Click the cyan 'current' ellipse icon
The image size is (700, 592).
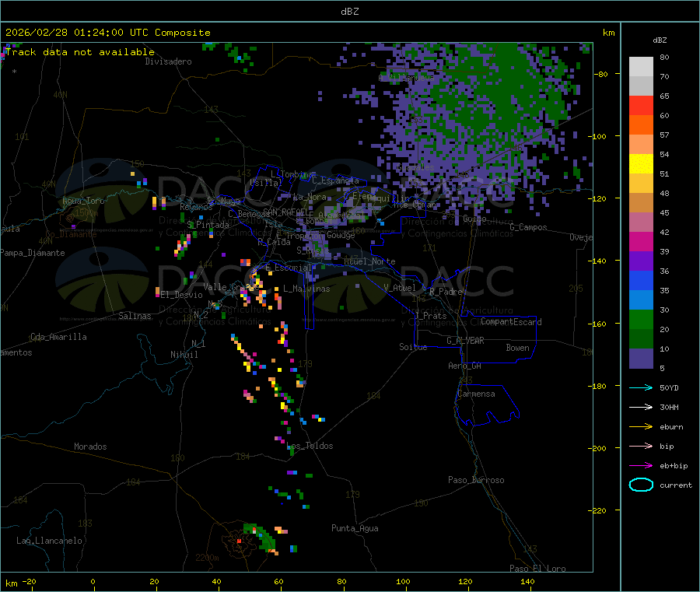pyautogui.click(x=641, y=485)
